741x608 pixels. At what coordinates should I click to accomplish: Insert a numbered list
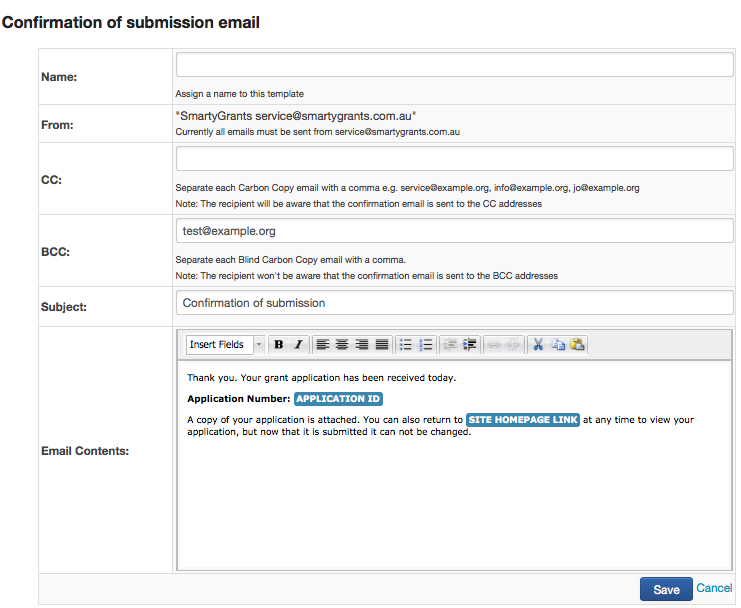pyautogui.click(x=426, y=345)
